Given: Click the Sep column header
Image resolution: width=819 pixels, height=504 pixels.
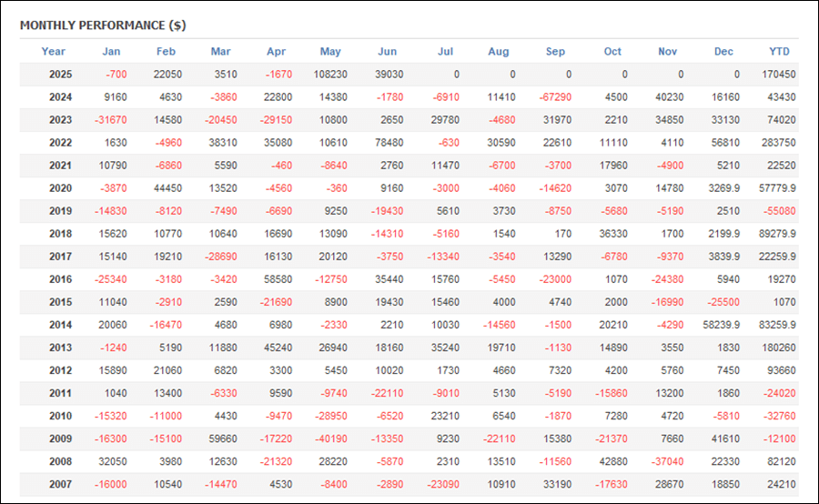Looking at the screenshot, I should point(555,51).
